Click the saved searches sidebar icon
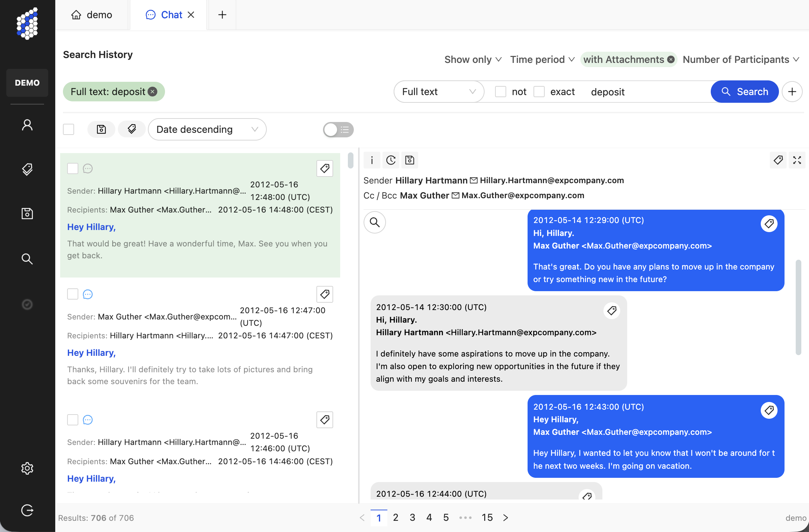809x532 pixels. [27, 214]
